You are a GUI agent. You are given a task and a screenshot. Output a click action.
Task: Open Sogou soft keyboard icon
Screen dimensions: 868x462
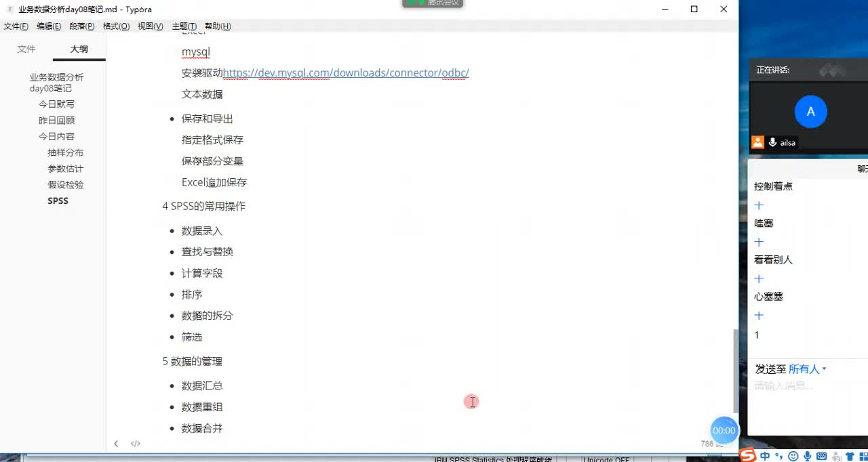tap(822, 457)
